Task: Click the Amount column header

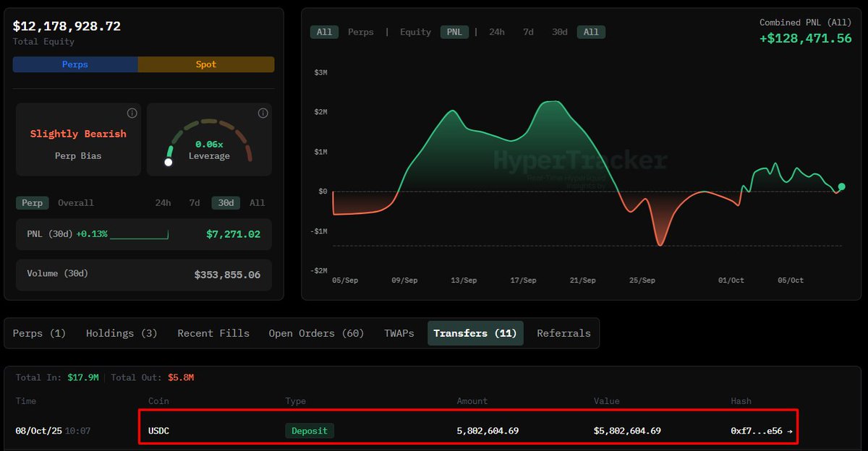Action: pos(472,401)
